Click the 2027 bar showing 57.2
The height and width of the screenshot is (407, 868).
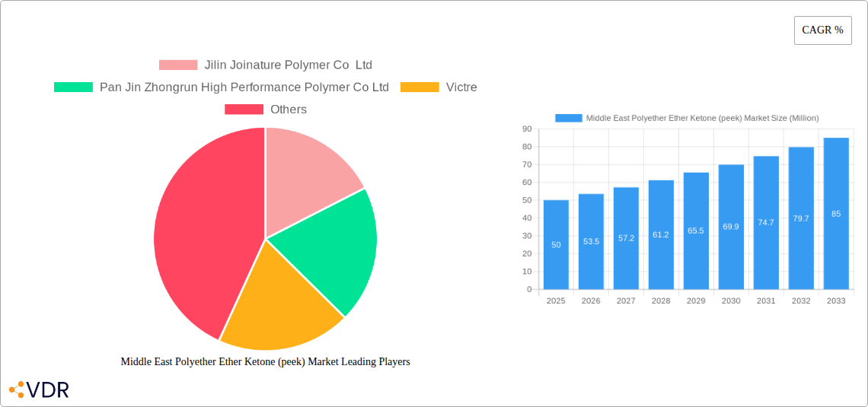(x=626, y=238)
